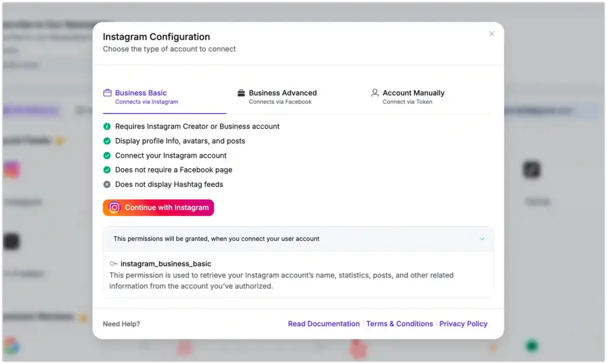
Task: Click Continue with Instagram
Action: [x=158, y=207]
